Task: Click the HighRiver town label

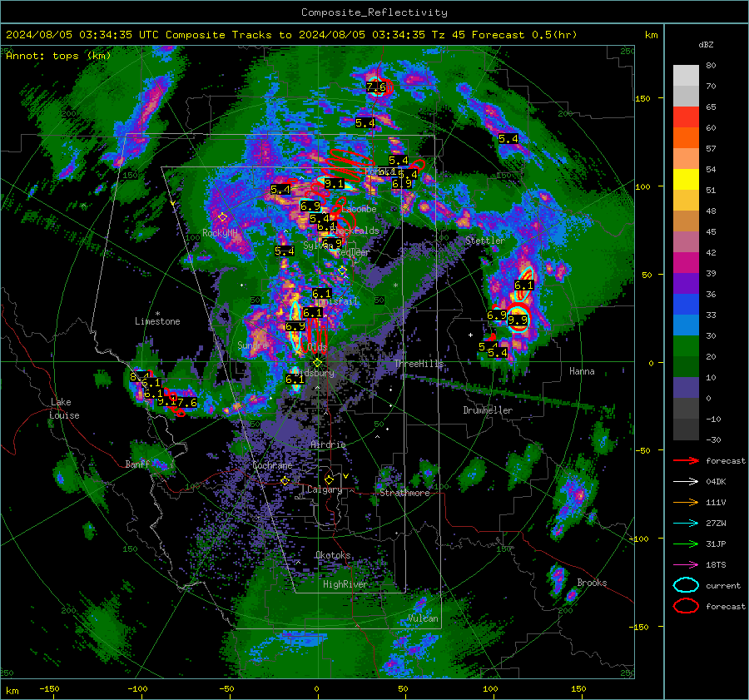Action: tap(345, 584)
